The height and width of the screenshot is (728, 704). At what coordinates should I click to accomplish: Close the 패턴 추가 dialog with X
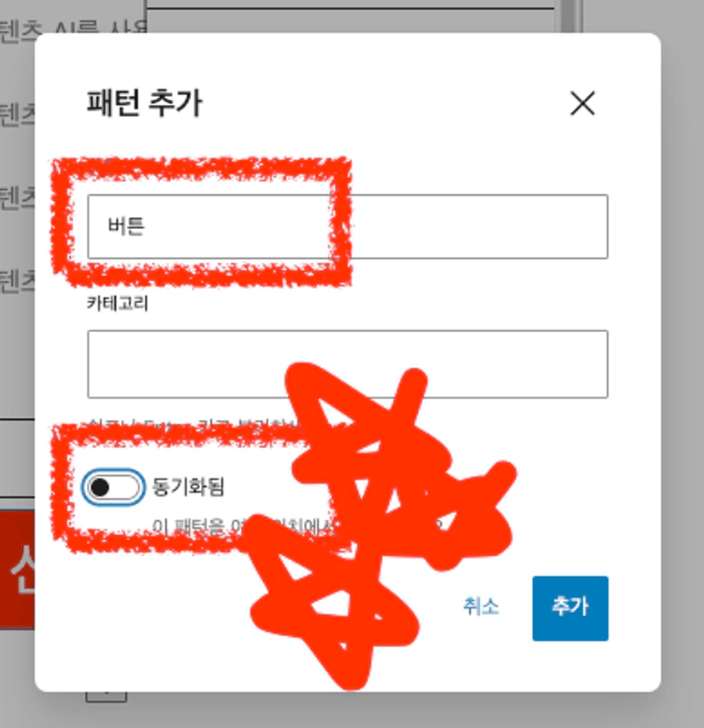582,103
